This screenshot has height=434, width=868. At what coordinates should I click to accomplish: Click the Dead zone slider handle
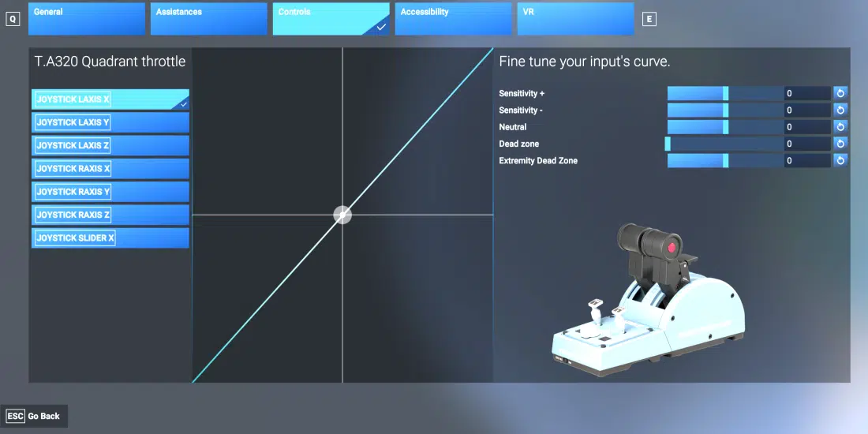[x=668, y=144]
